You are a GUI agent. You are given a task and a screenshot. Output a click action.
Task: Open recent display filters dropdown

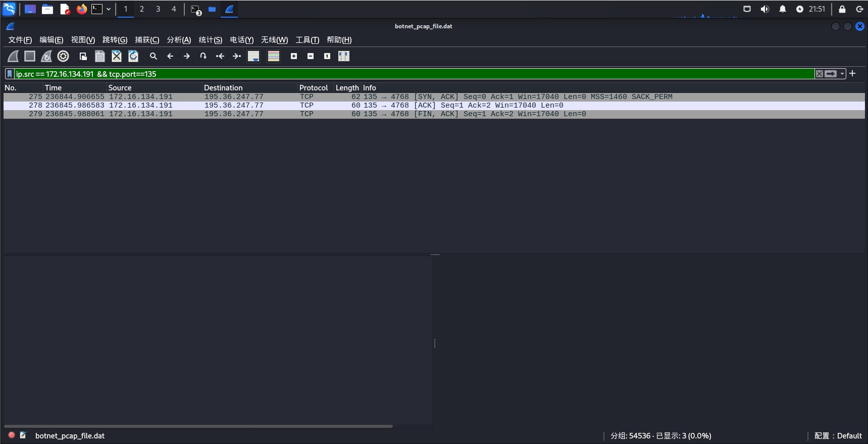[x=842, y=74]
